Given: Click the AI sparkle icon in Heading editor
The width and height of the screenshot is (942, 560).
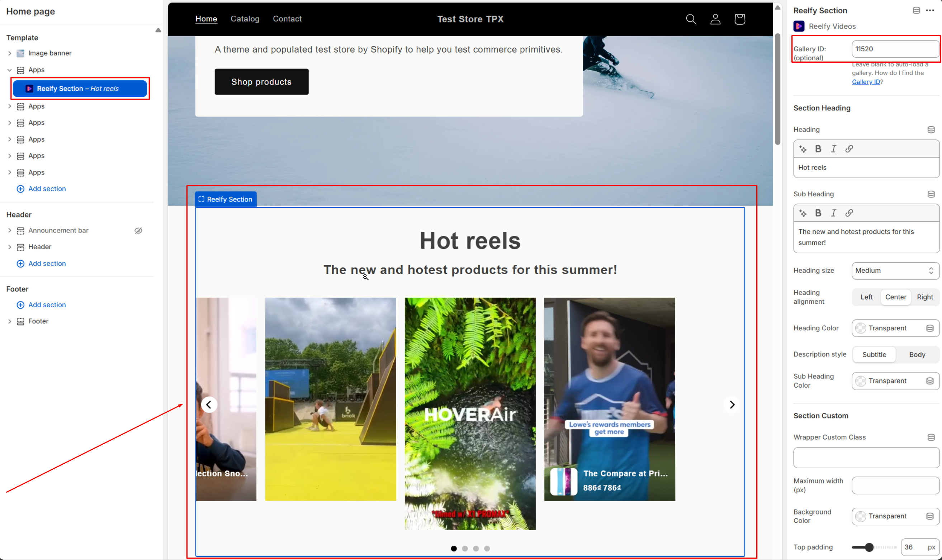Looking at the screenshot, I should point(803,149).
